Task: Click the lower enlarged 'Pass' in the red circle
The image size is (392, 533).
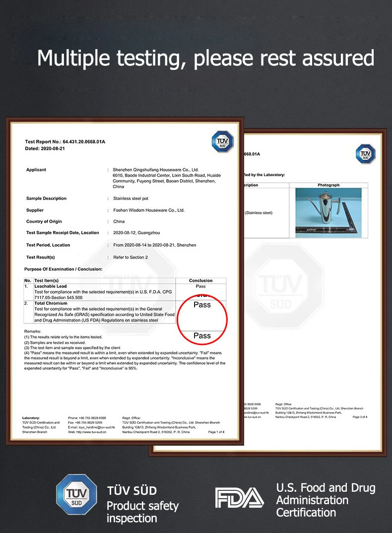Action: 202,336
